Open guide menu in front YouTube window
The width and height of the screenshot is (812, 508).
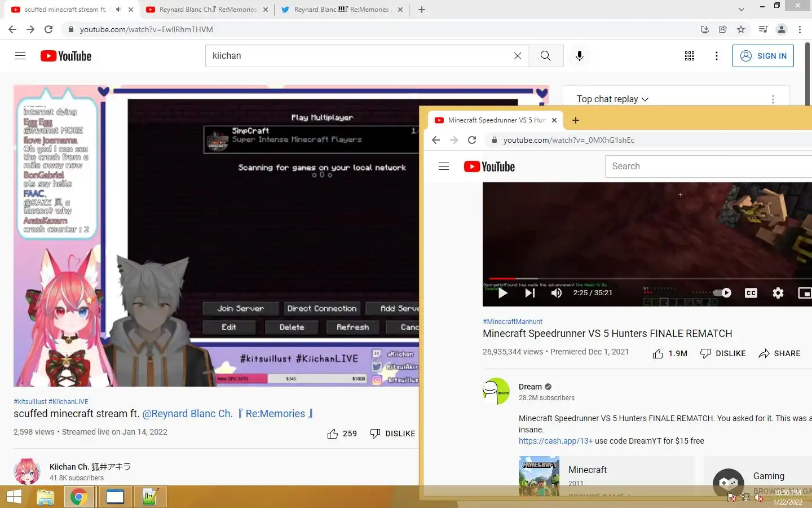click(444, 167)
